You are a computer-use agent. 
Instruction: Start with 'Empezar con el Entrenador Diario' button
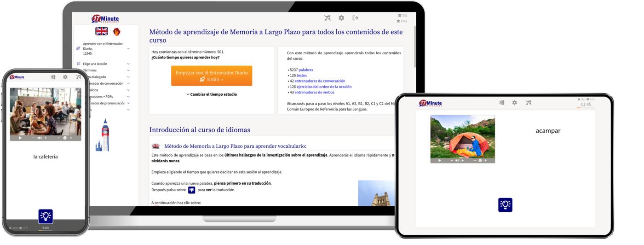click(212, 76)
